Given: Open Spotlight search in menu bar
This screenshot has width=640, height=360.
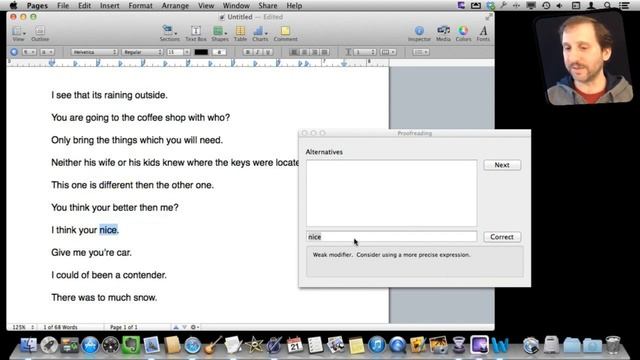Looking at the screenshot, I should tap(607, 6).
